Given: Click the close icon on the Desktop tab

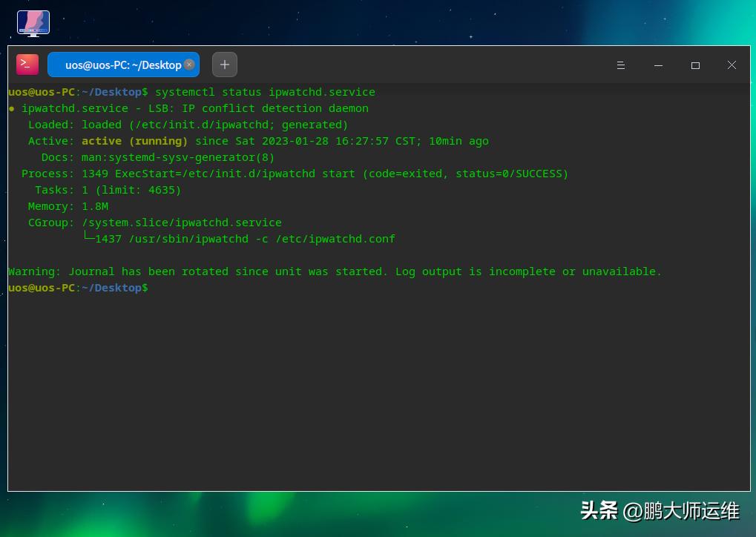Looking at the screenshot, I should pos(189,65).
